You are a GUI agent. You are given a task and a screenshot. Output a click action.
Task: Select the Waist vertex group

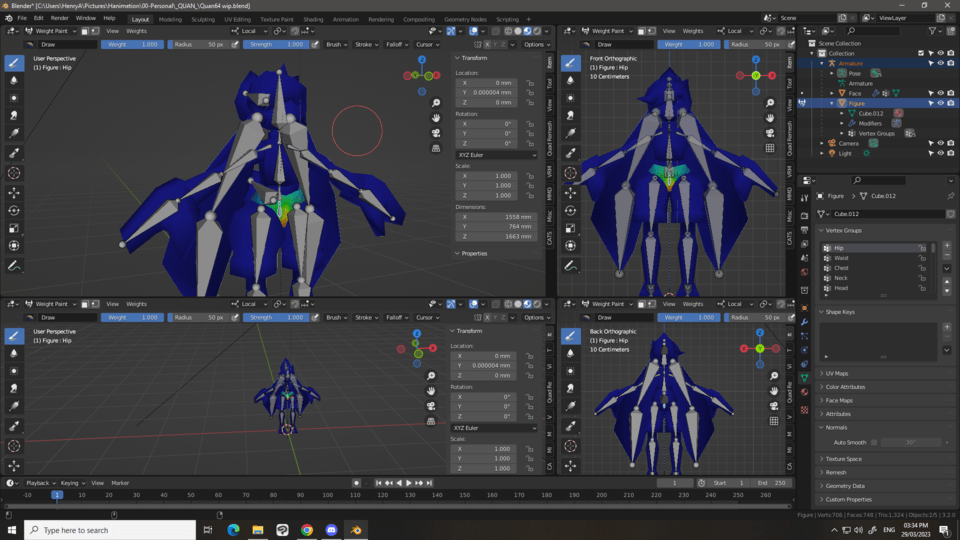pos(841,258)
